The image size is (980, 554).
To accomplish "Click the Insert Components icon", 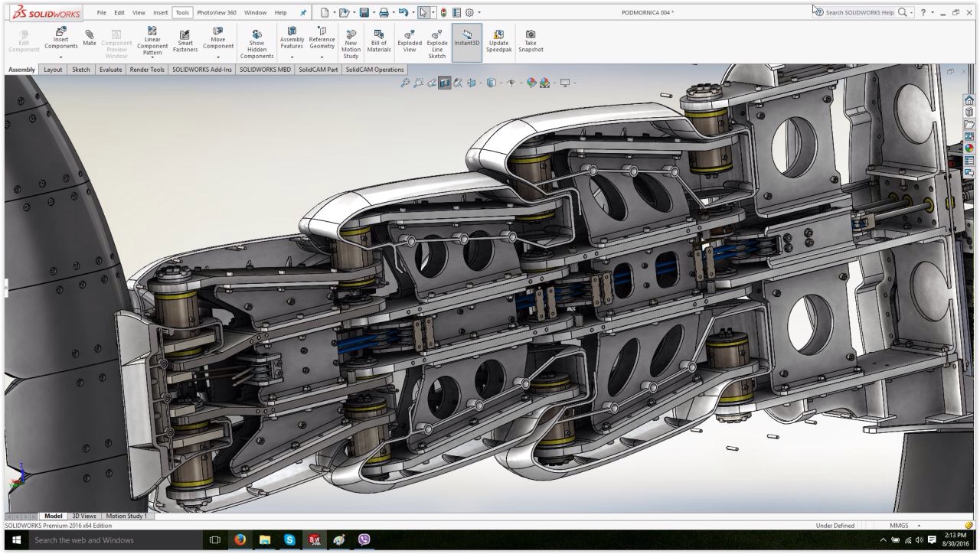I will pyautogui.click(x=61, y=32).
